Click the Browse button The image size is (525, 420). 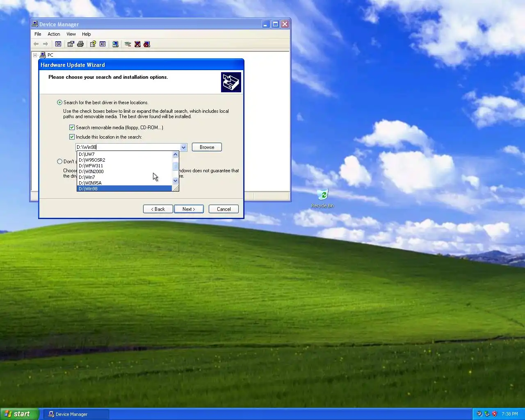pyautogui.click(x=207, y=147)
